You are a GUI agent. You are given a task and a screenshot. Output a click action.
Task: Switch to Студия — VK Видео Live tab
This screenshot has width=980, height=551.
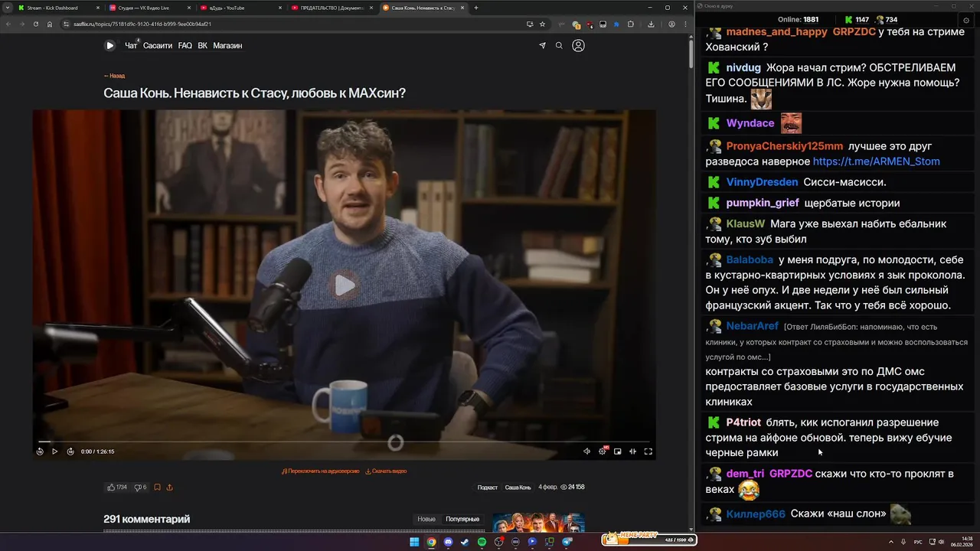click(149, 8)
